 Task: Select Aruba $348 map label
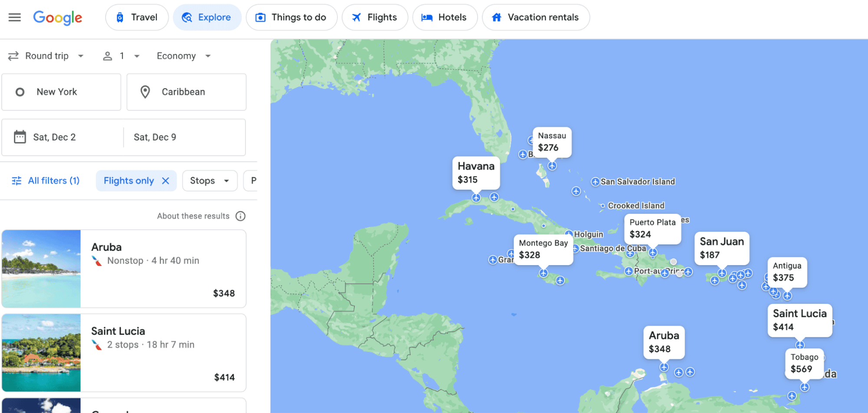click(x=664, y=342)
